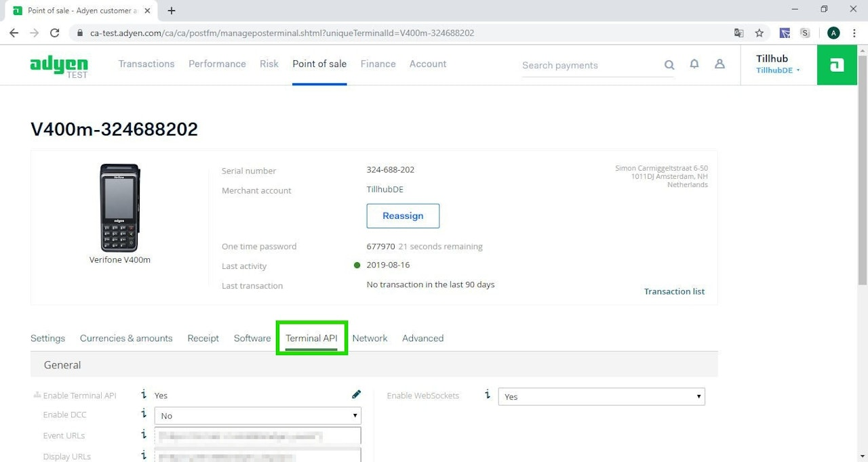The height and width of the screenshot is (462, 868).
Task: Open the notifications bell
Action: click(x=694, y=64)
